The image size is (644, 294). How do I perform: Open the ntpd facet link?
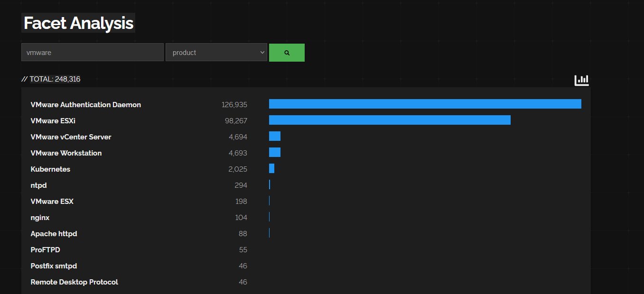(39, 185)
